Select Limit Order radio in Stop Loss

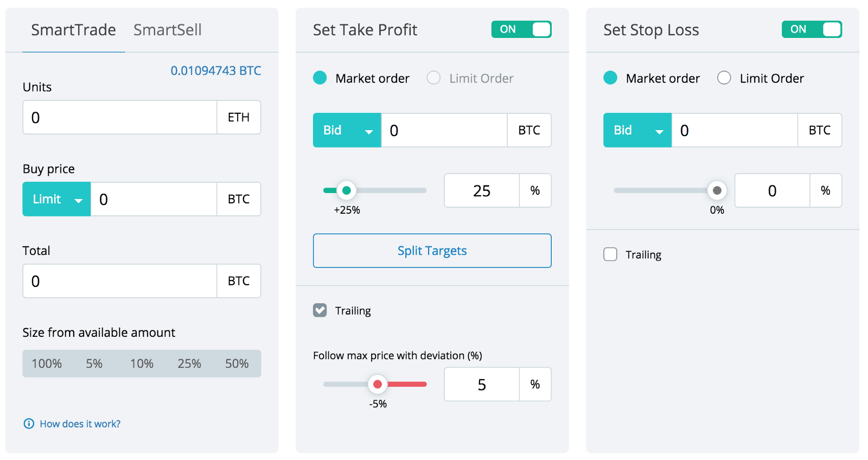pyautogui.click(x=724, y=78)
